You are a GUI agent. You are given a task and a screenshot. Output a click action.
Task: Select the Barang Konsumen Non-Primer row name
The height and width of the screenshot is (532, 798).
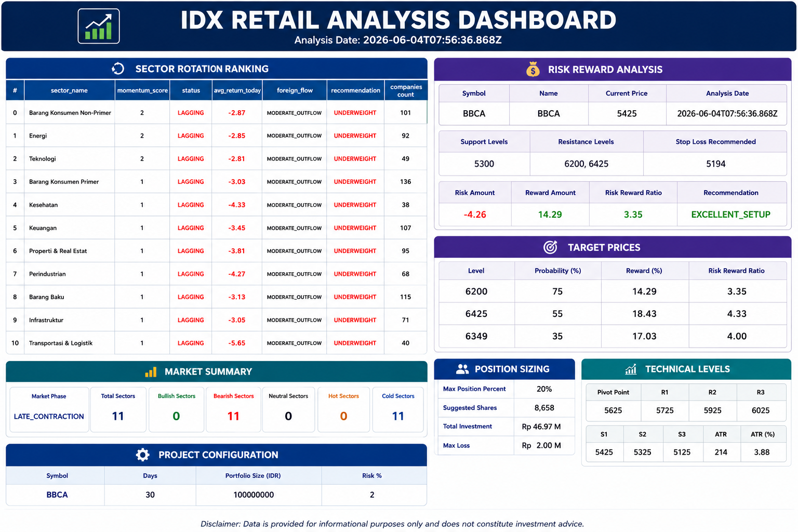click(x=70, y=113)
